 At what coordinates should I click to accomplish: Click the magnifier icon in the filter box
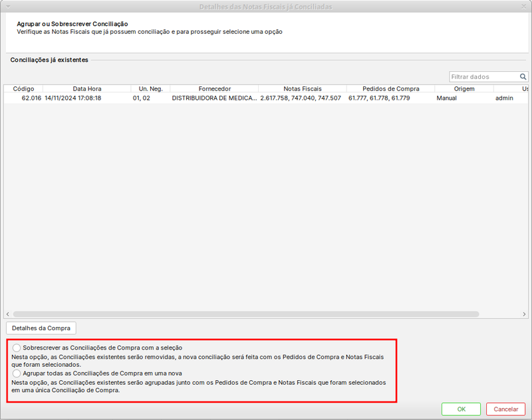pos(523,77)
